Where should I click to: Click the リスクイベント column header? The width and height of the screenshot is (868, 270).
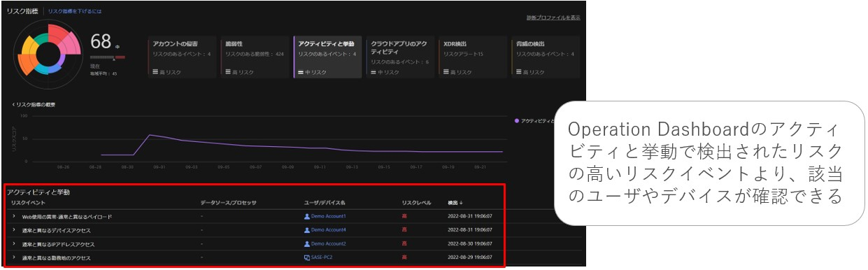(x=27, y=203)
